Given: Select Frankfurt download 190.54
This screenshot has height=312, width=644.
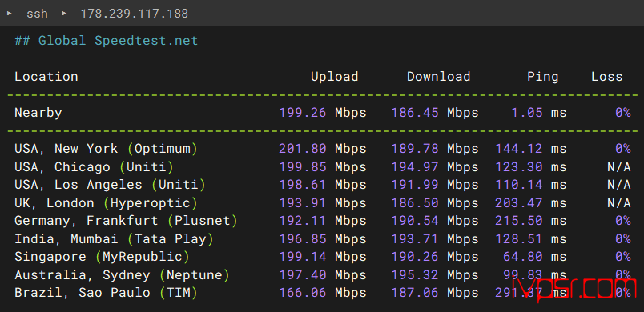Looking at the screenshot, I should pos(415,221).
